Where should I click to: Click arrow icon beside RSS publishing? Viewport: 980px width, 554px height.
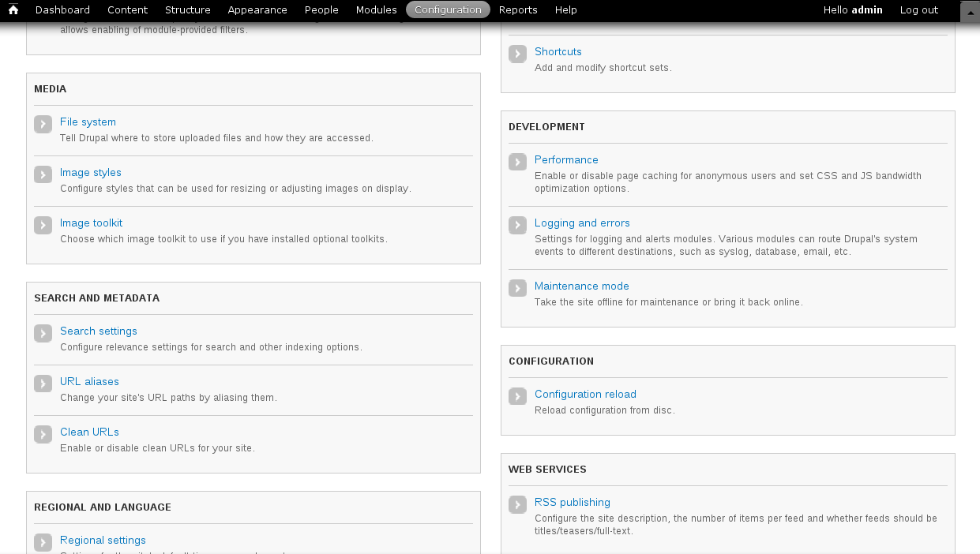tap(517, 505)
